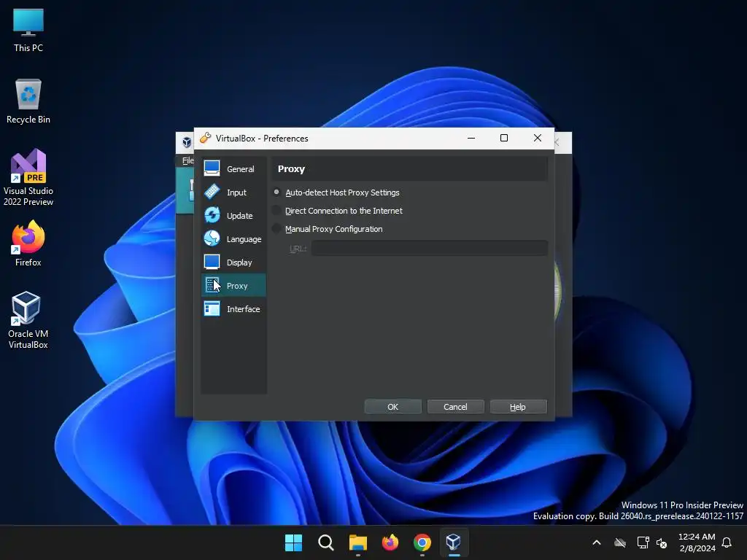Close the Preferences window
This screenshot has height=560, width=747.
tap(538, 138)
